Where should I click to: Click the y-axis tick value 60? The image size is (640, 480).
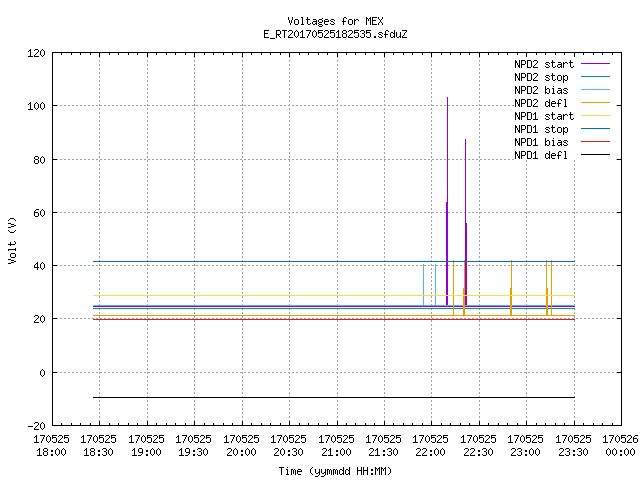(40, 213)
